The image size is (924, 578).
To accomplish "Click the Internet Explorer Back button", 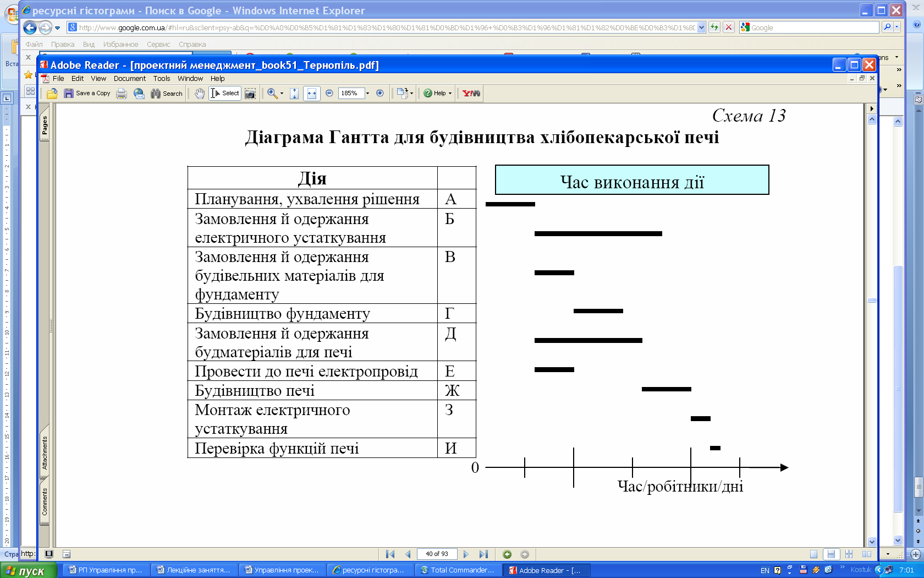I will pyautogui.click(x=30, y=28).
